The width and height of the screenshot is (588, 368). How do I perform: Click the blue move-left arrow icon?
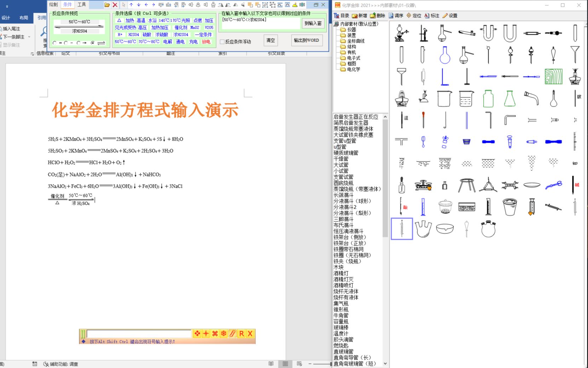[x=146, y=5]
